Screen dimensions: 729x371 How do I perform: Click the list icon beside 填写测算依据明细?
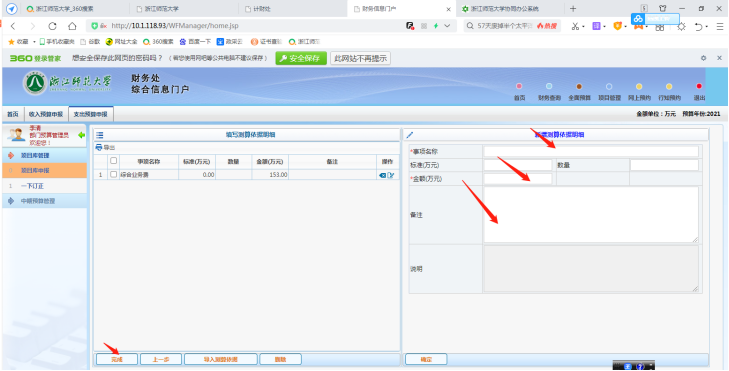pyautogui.click(x=99, y=135)
